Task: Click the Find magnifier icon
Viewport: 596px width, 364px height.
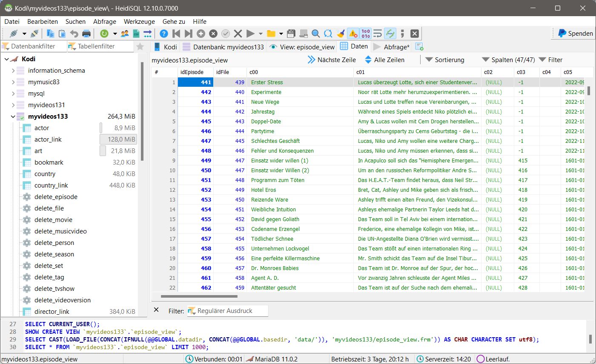Action: (316, 34)
